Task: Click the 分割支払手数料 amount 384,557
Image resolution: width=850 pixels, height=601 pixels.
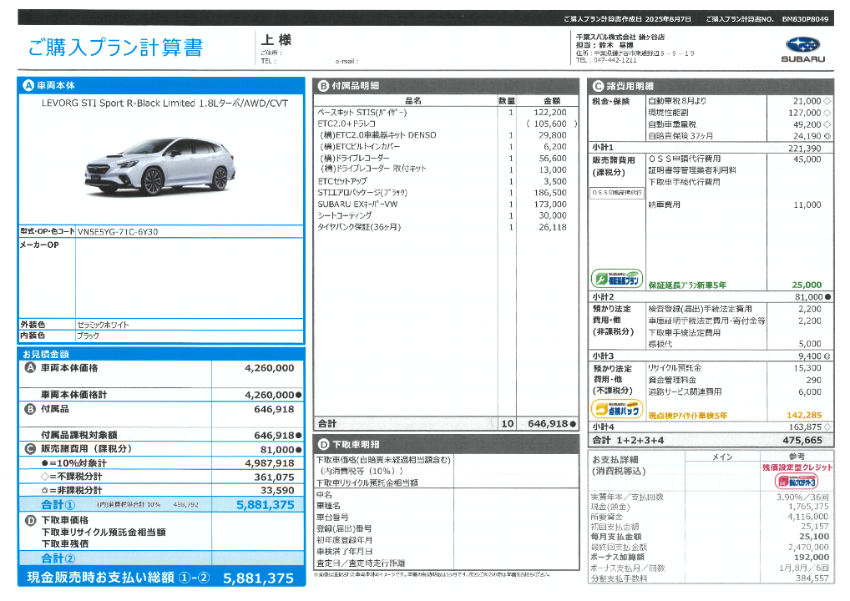Action: tap(812, 578)
